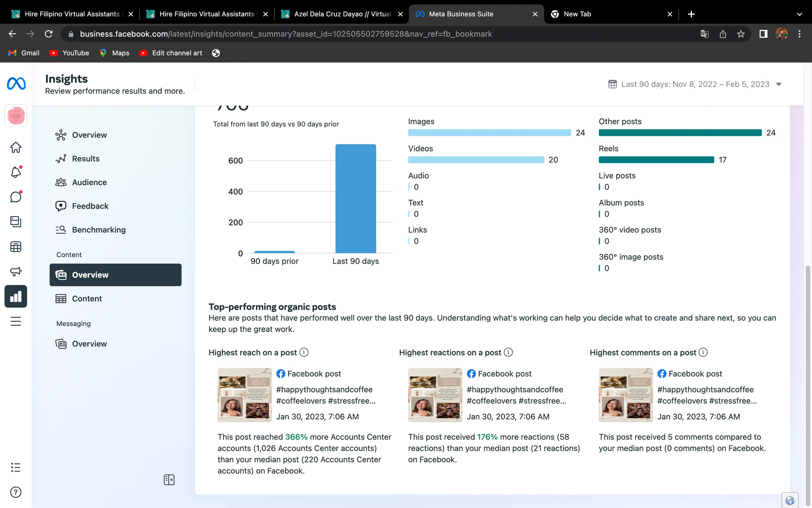Expand the browser tab search chevron
812x508 pixels.
coord(799,14)
